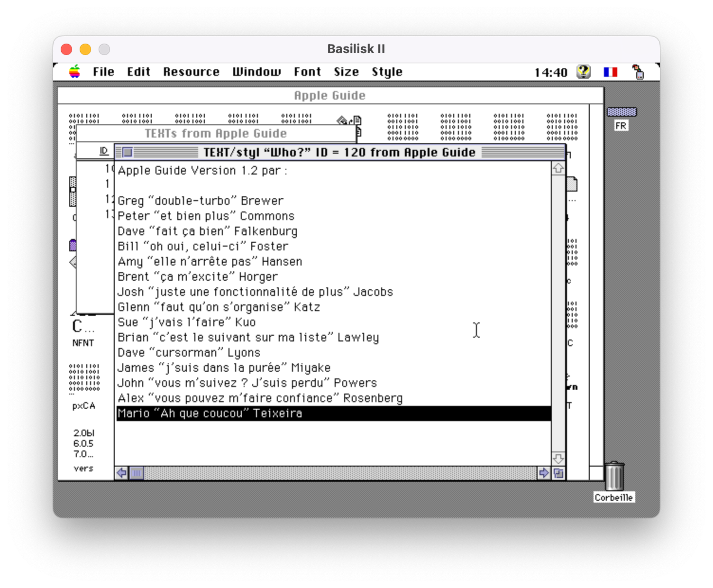Screen dimensions: 713x588
Task: Click the line Bill "oh oui, celui-ci" Foster
Action: [x=203, y=247]
